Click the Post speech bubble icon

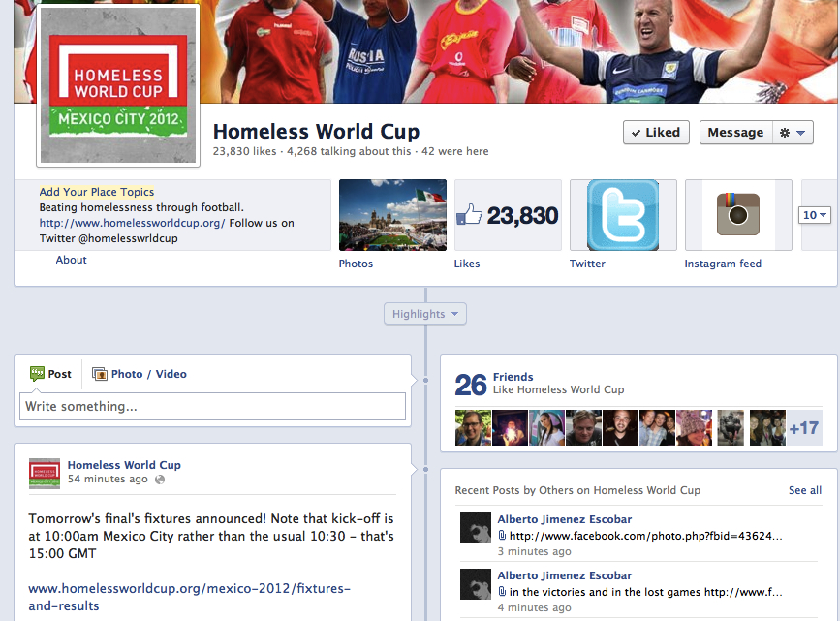coord(37,373)
